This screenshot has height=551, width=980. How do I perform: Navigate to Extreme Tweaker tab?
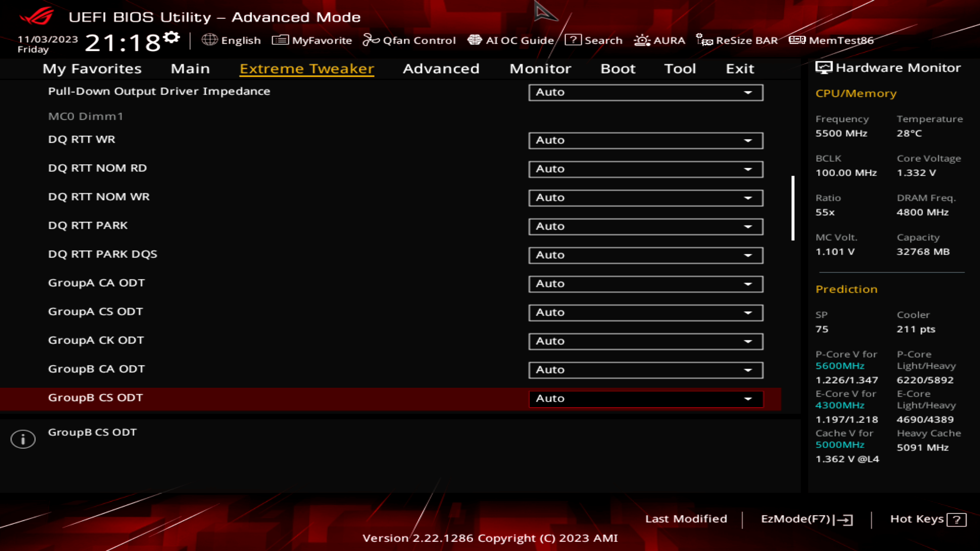(307, 68)
